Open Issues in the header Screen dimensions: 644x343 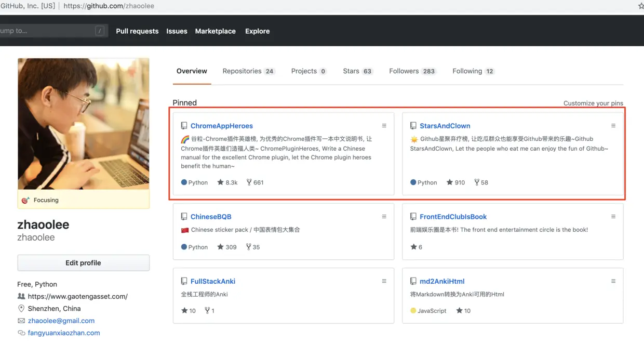click(x=177, y=31)
